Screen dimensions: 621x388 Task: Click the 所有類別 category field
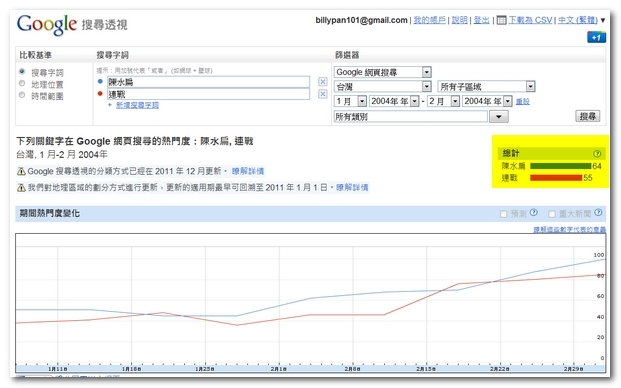tap(411, 117)
